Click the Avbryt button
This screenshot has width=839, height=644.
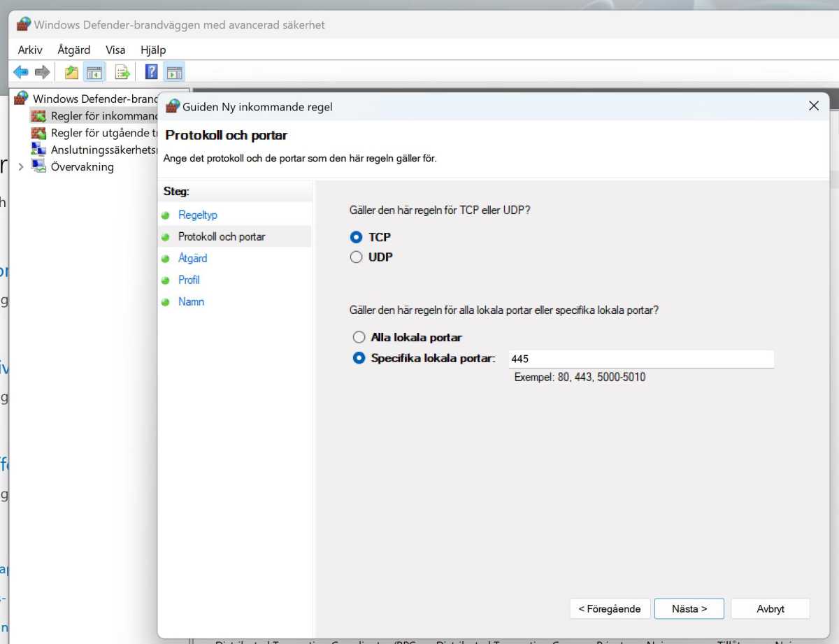click(770, 608)
